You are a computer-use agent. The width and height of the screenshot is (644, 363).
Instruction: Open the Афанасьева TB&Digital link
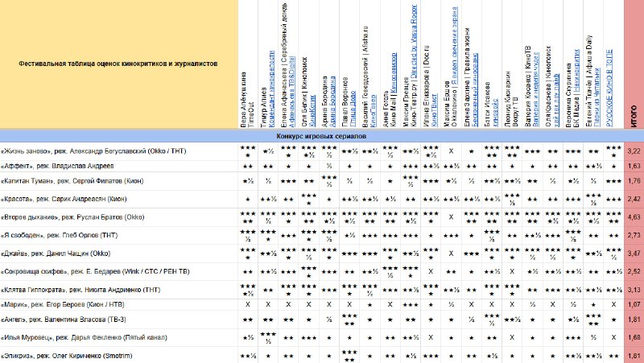pos(291,91)
